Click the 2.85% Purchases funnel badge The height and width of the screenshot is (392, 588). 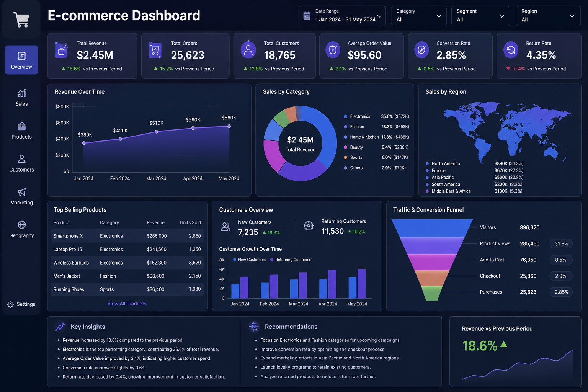pos(561,292)
